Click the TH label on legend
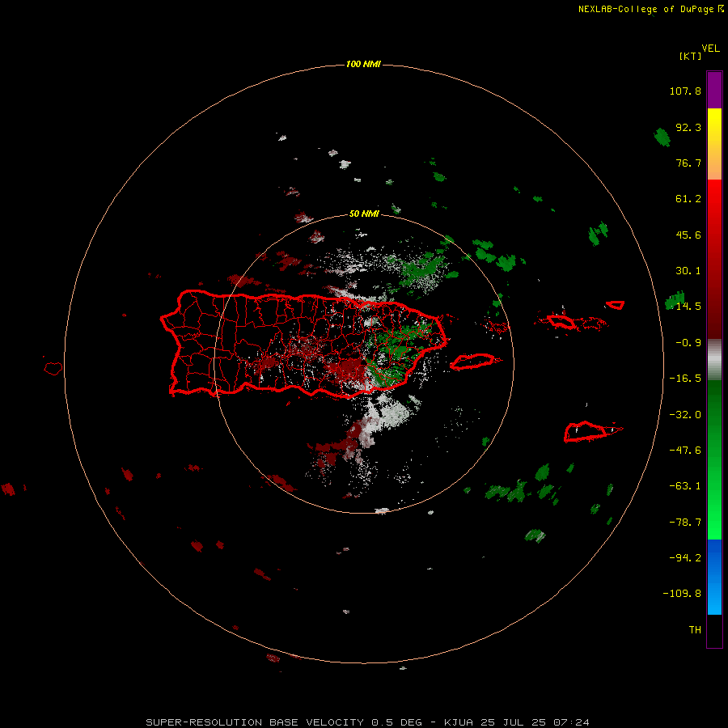 [x=695, y=630]
